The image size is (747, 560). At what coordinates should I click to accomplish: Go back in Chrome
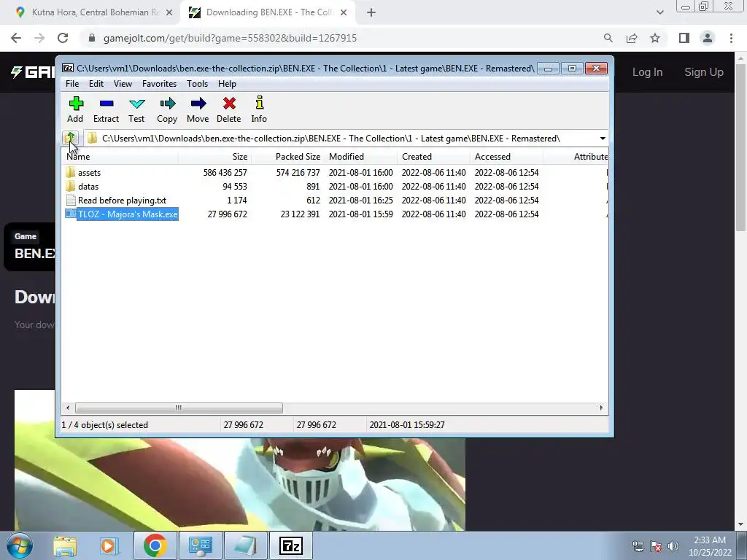(x=16, y=38)
